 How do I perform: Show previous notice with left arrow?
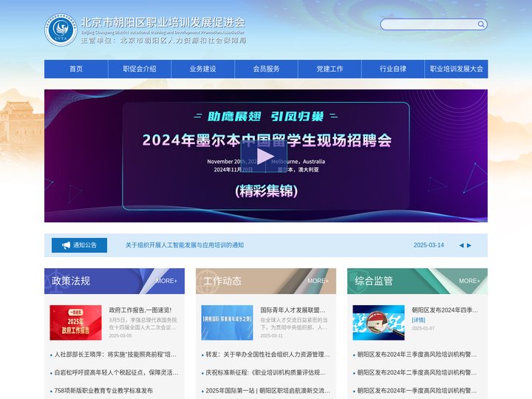(x=461, y=245)
